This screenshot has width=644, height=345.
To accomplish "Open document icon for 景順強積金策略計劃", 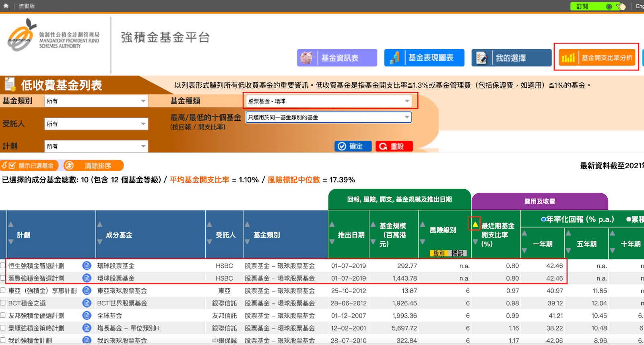I will point(87,328).
